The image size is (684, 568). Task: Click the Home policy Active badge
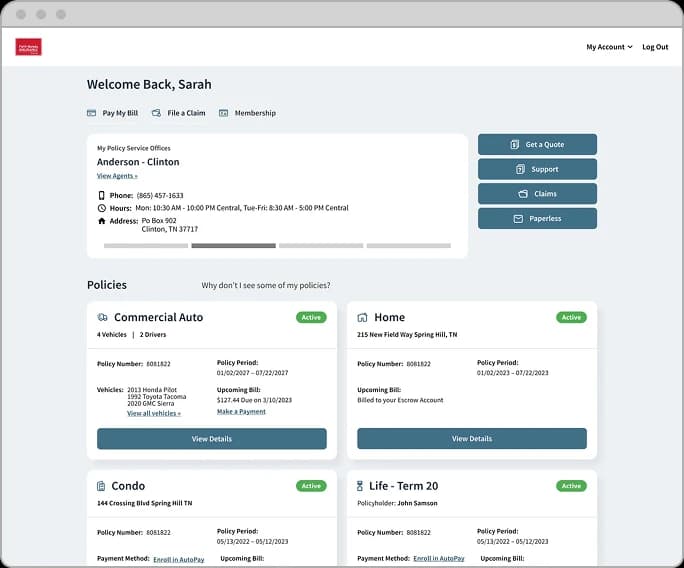click(571, 317)
